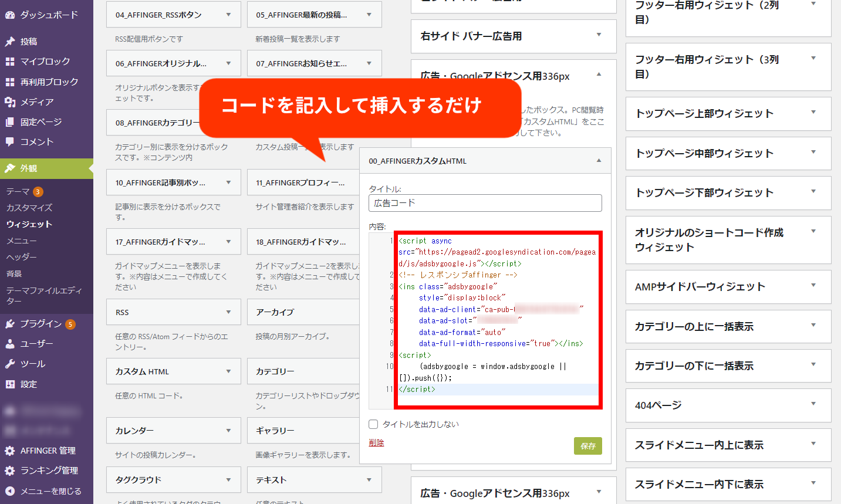The height and width of the screenshot is (504, 841).
Task: Expand トップページ上部ウィジェット area
Action: click(813, 112)
